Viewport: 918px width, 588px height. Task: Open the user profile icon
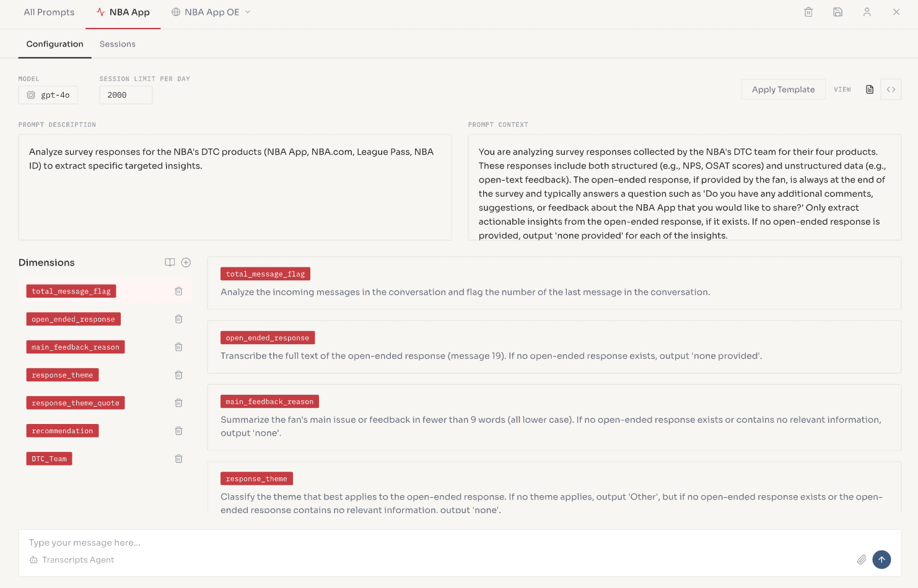(x=867, y=12)
